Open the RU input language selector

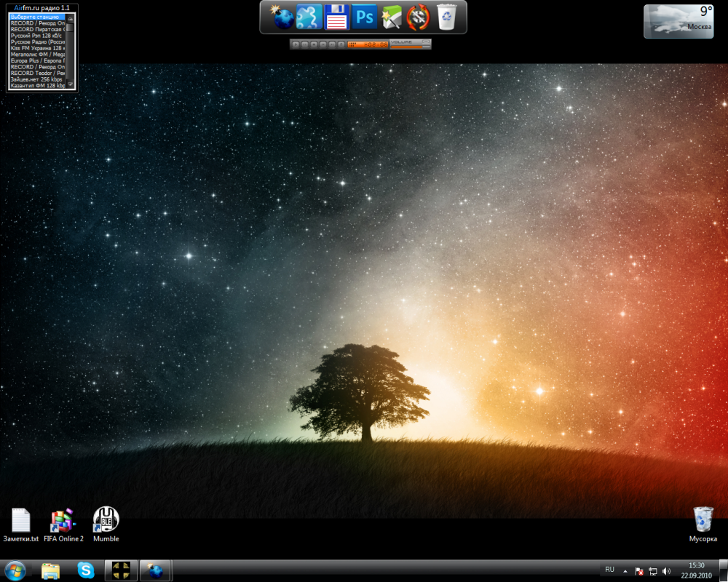coord(609,570)
